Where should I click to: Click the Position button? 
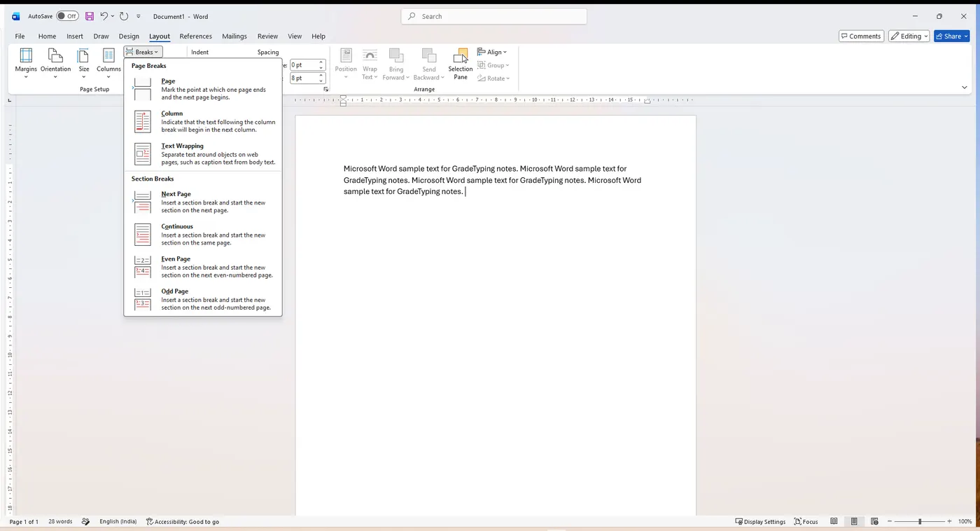(346, 63)
